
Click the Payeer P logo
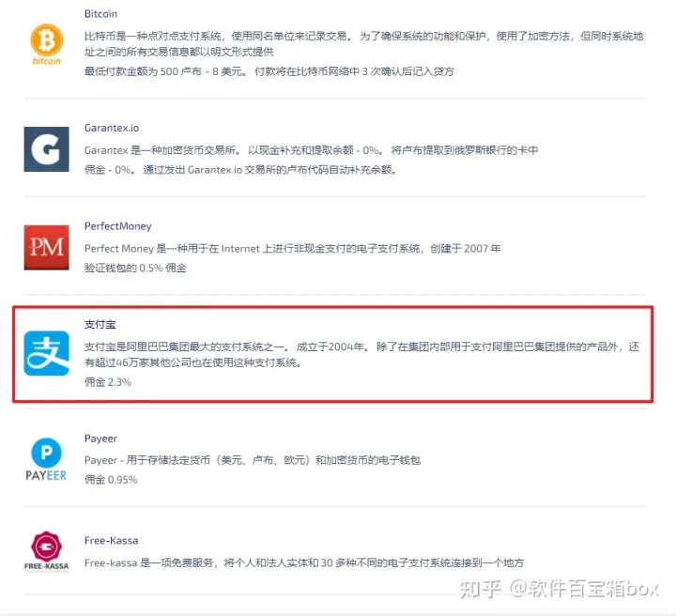[46, 459]
